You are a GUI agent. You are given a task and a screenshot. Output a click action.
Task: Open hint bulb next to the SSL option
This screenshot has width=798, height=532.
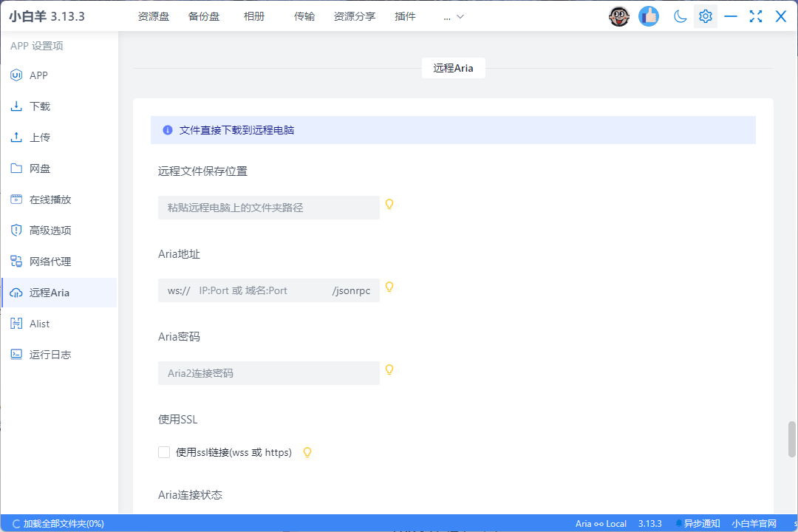pyautogui.click(x=307, y=451)
